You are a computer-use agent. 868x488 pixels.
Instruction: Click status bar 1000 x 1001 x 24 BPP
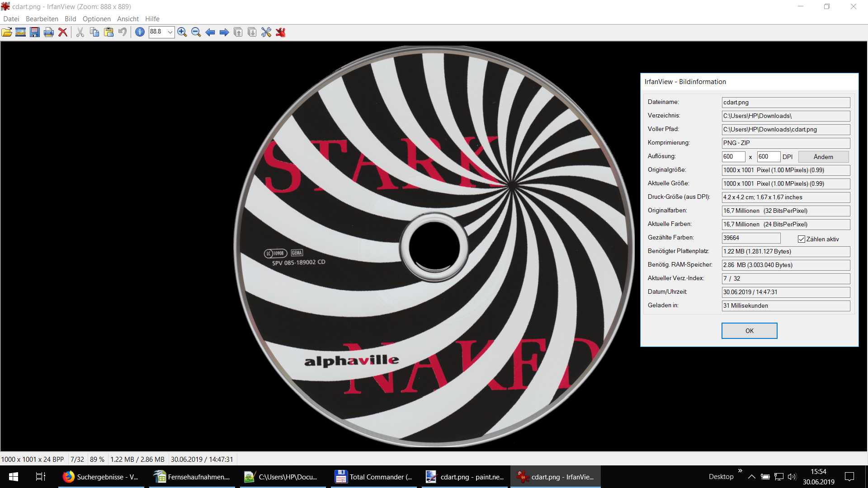pyautogui.click(x=33, y=459)
